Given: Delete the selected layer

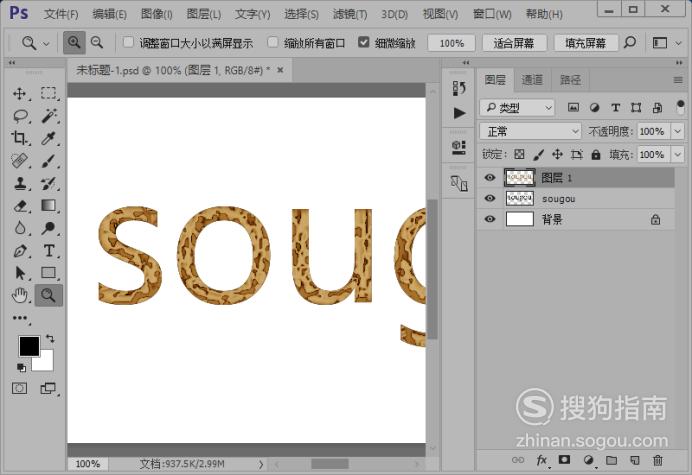Looking at the screenshot, I should (658, 460).
